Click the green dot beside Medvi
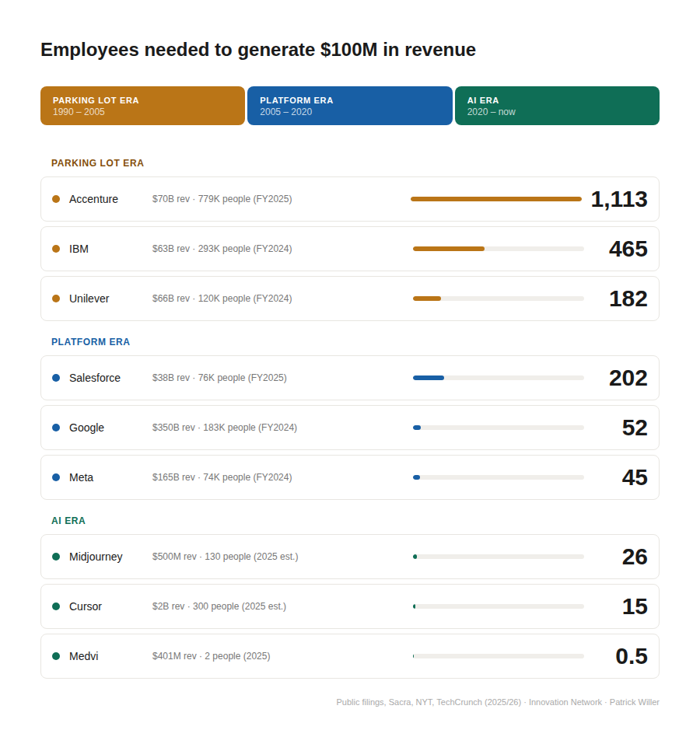This screenshot has height=744, width=700. pyautogui.click(x=56, y=656)
